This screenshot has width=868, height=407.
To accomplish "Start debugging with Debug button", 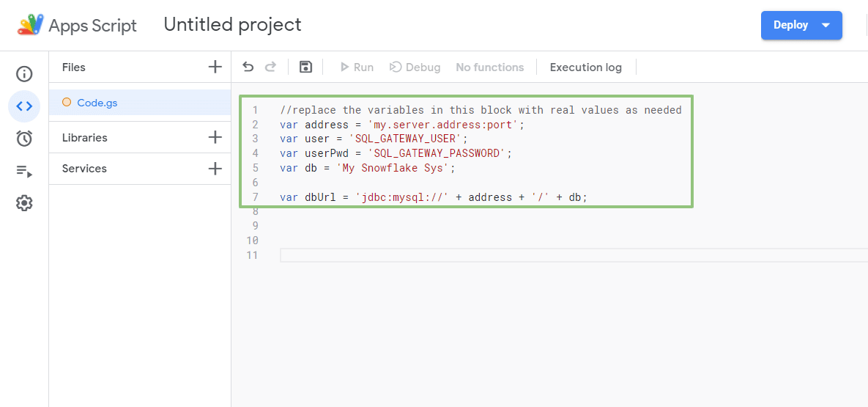I will [415, 67].
